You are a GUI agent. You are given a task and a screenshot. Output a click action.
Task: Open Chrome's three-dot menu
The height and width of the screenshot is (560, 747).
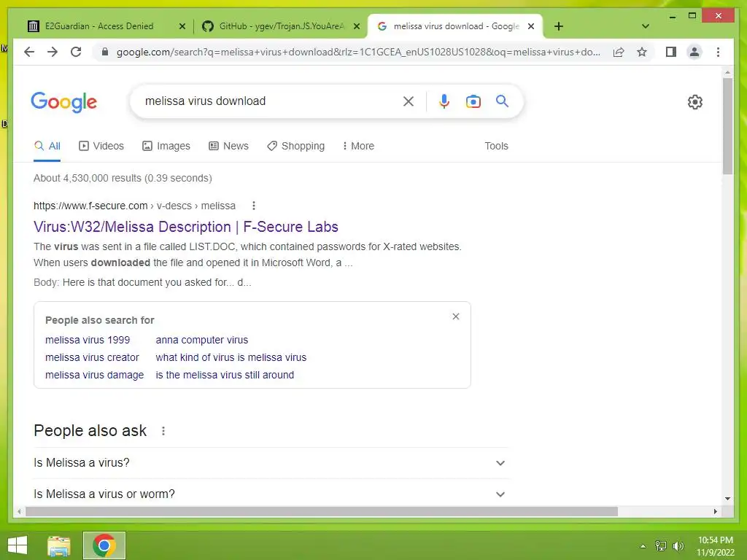click(x=718, y=52)
